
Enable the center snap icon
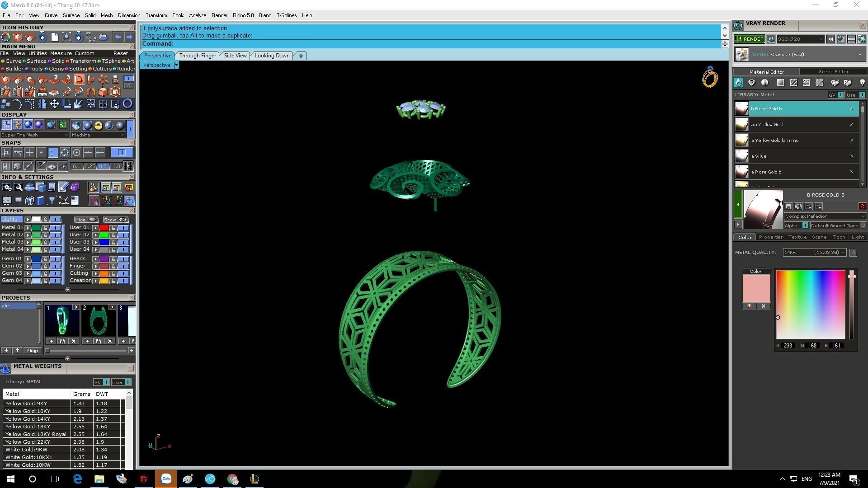pyautogui.click(x=76, y=153)
